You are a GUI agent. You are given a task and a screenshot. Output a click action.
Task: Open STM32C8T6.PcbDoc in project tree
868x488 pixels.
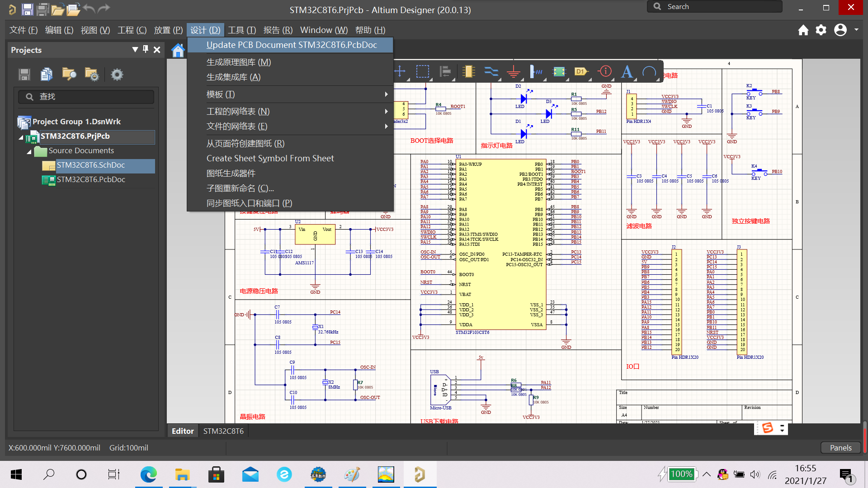(91, 179)
